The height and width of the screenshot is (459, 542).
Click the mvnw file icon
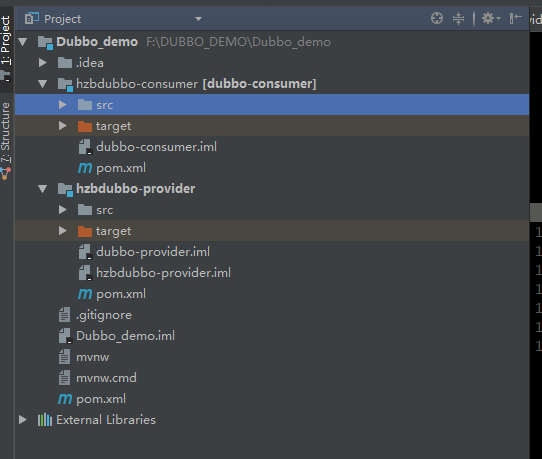(x=65, y=357)
